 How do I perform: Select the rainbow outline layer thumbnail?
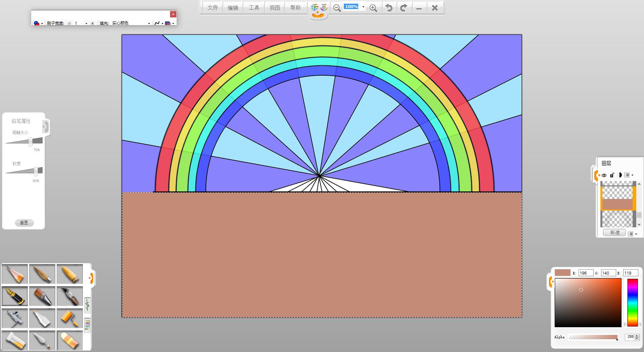617,219
